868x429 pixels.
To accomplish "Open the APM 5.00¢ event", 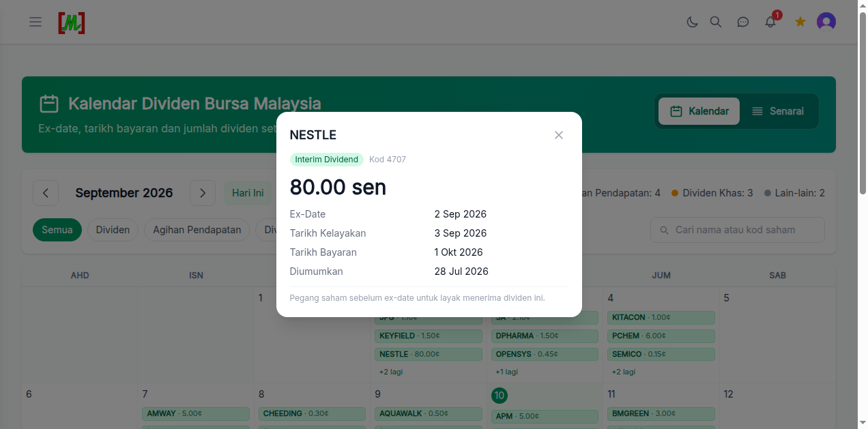I will [x=545, y=416].
